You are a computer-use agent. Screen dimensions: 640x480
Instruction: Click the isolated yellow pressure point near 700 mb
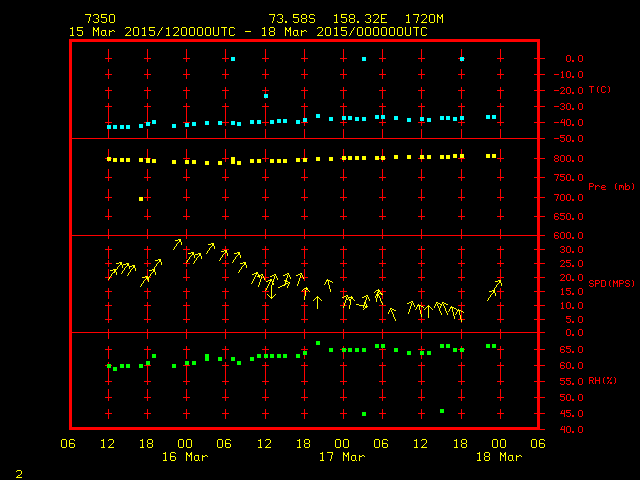141,199
